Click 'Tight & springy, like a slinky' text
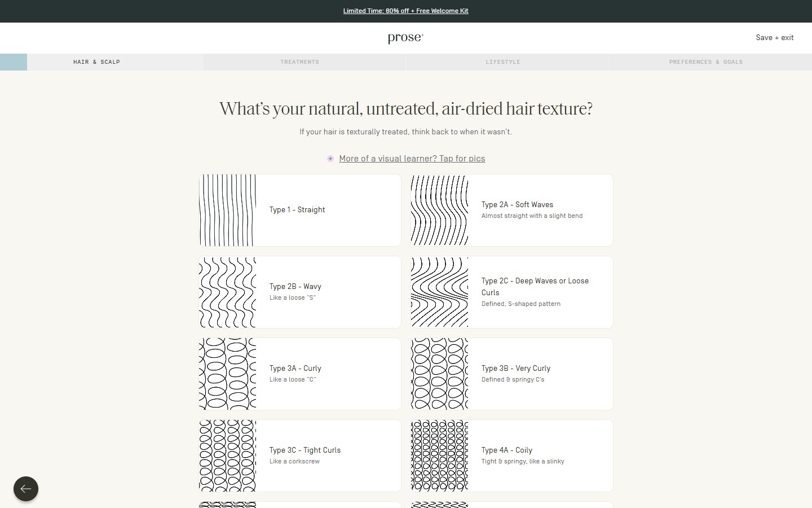Viewport: 812px width, 508px height. [523, 461]
